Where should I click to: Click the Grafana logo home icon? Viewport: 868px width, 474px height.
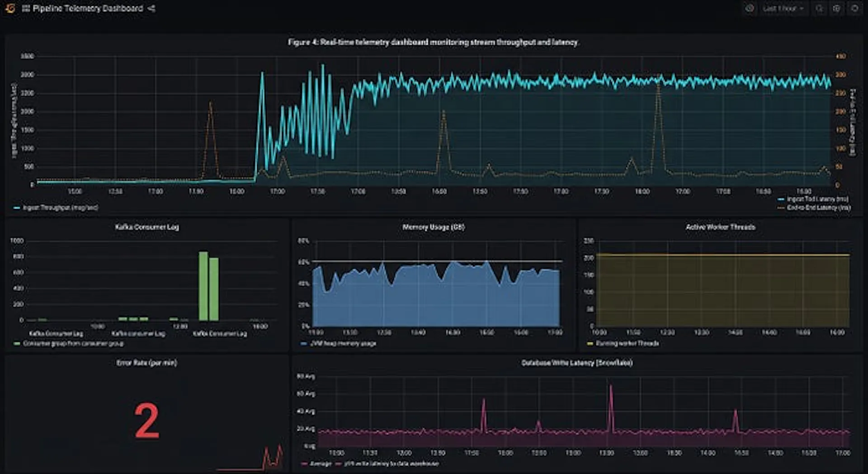point(10,8)
